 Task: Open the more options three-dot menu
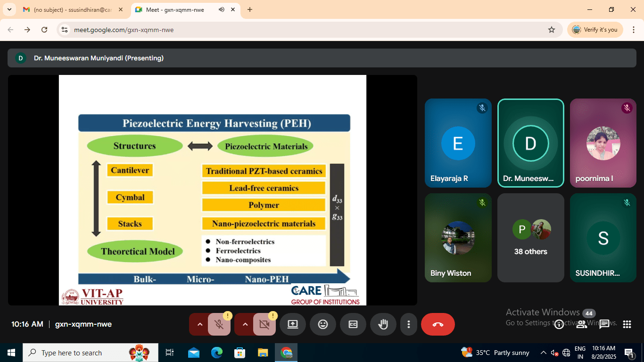408,324
